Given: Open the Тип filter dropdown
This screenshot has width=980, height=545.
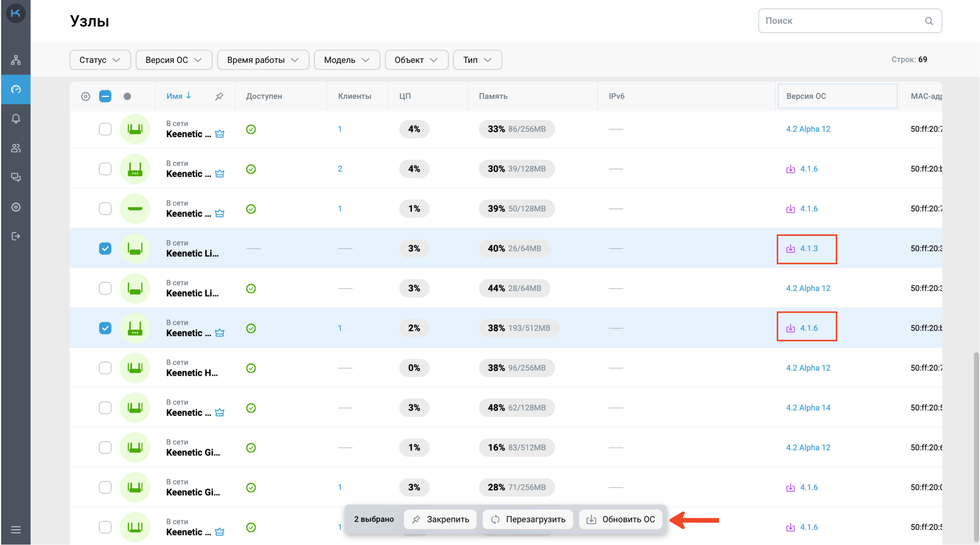Looking at the screenshot, I should [477, 60].
